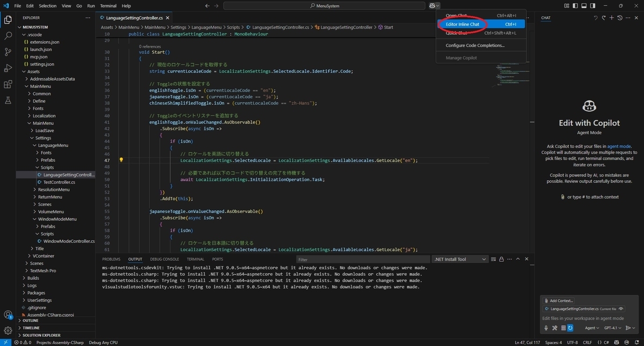Open the Search view in activity bar
644x346 pixels.
[8, 36]
